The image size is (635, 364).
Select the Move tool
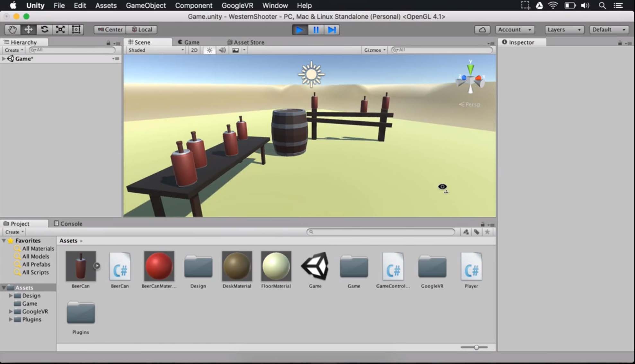coord(28,29)
